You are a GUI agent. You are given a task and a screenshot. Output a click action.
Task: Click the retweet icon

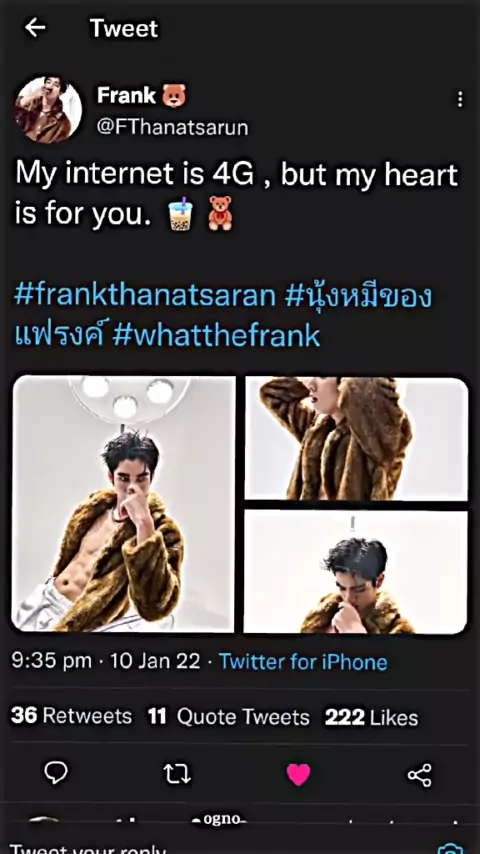(x=177, y=774)
